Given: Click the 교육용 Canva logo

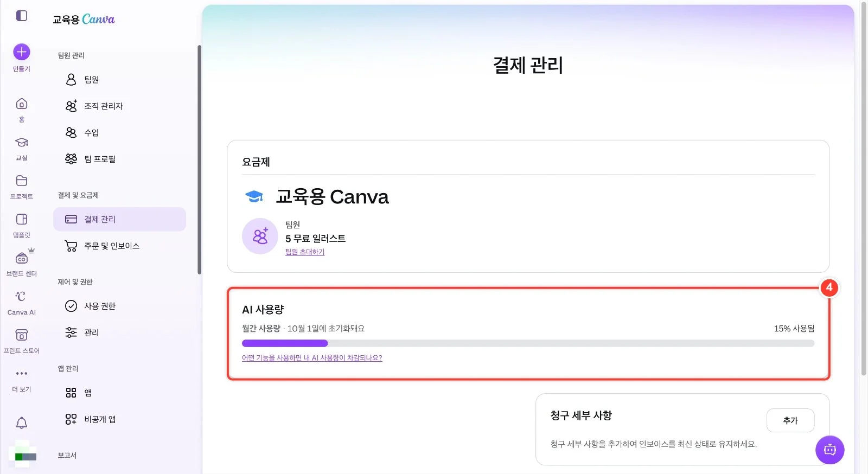Looking at the screenshot, I should tap(84, 20).
